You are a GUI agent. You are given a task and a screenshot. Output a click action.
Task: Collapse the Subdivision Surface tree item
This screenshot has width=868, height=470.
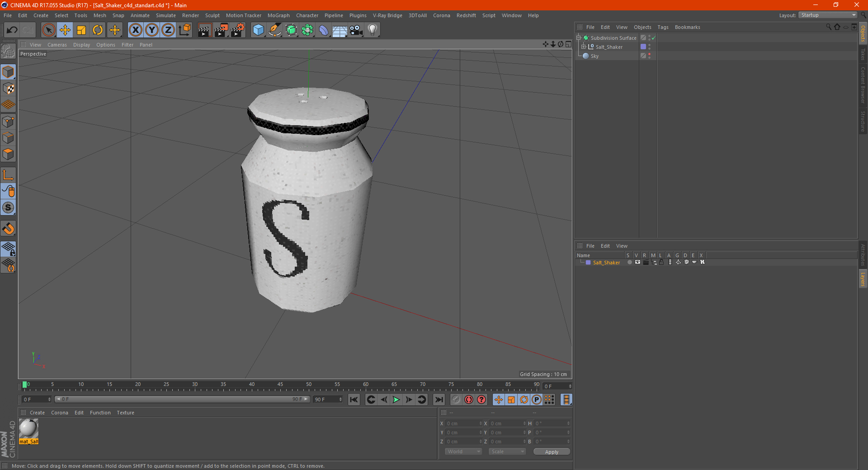[x=579, y=38]
